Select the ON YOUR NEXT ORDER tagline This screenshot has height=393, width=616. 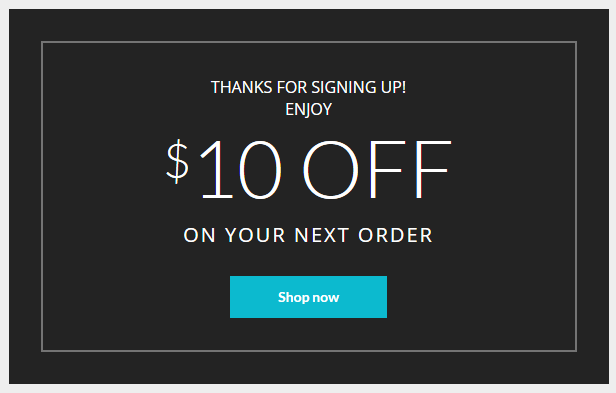click(x=308, y=235)
